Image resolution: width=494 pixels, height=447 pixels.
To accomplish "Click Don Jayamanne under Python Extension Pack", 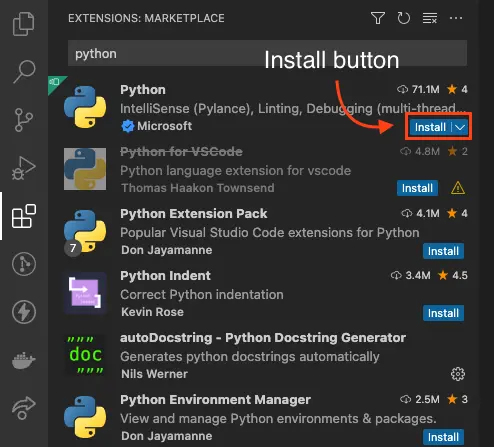I will [167, 250].
